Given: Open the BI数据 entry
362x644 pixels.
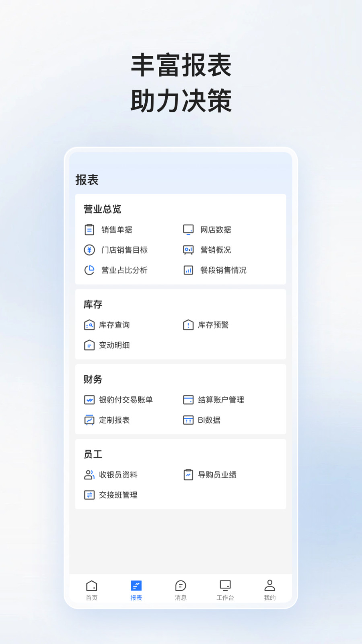Looking at the screenshot, I should click(x=209, y=420).
